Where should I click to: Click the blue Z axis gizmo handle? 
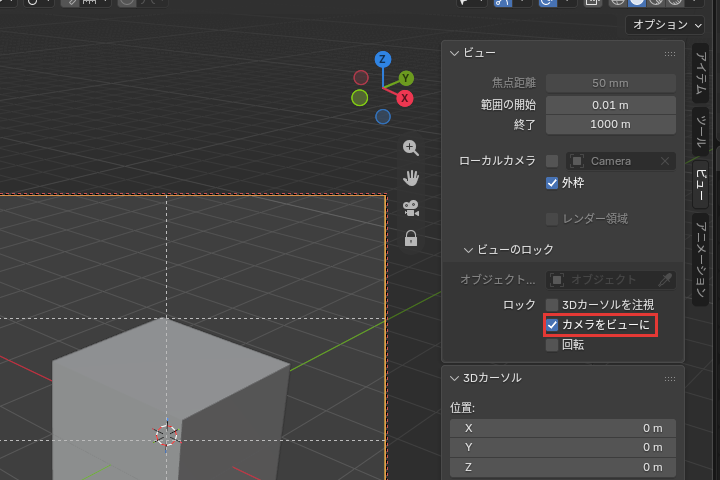click(x=382, y=59)
